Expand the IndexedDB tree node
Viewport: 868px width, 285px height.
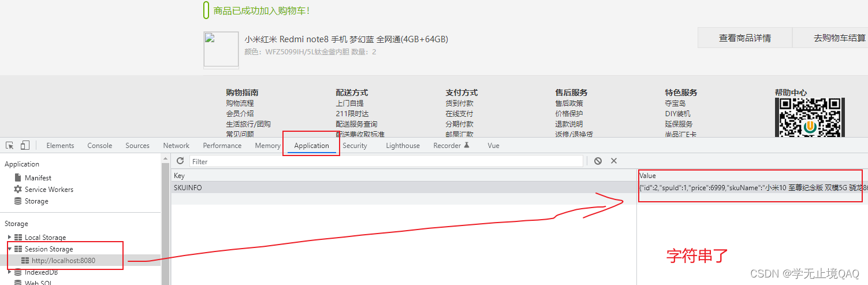pyautogui.click(x=9, y=272)
